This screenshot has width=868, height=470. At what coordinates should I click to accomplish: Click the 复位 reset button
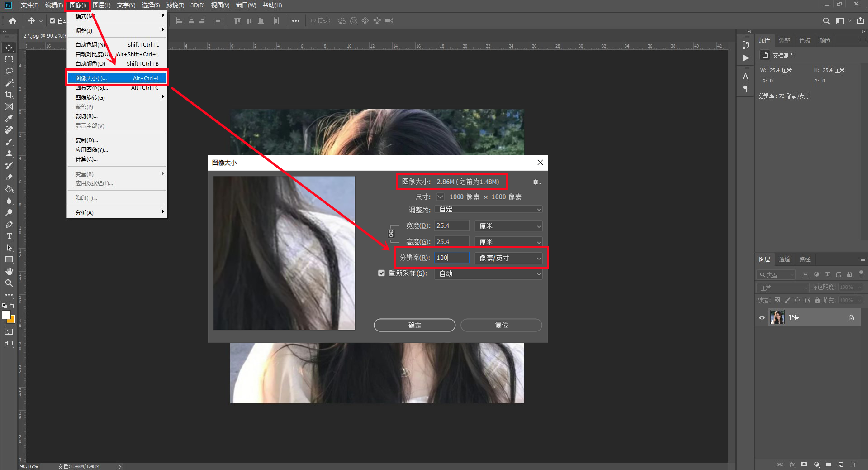tap(501, 325)
